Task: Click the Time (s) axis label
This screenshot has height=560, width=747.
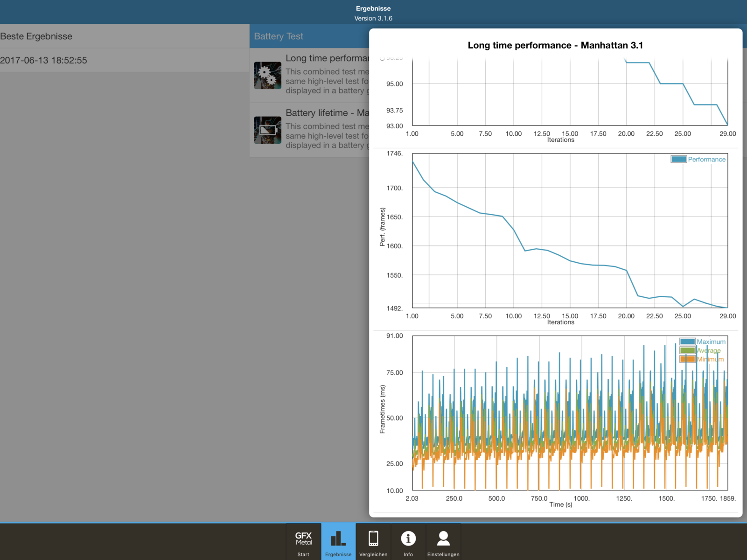Action: 560,504
